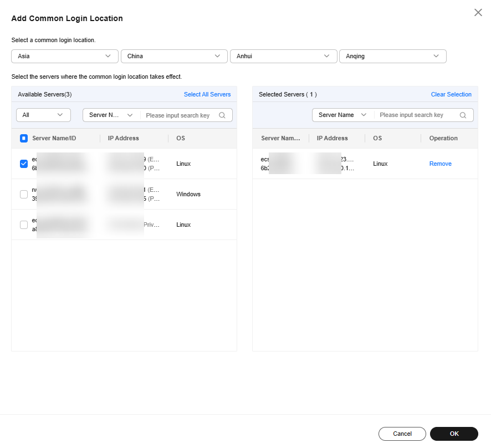Open the China country dropdown
Screen dimensions: 491x448
(x=174, y=56)
